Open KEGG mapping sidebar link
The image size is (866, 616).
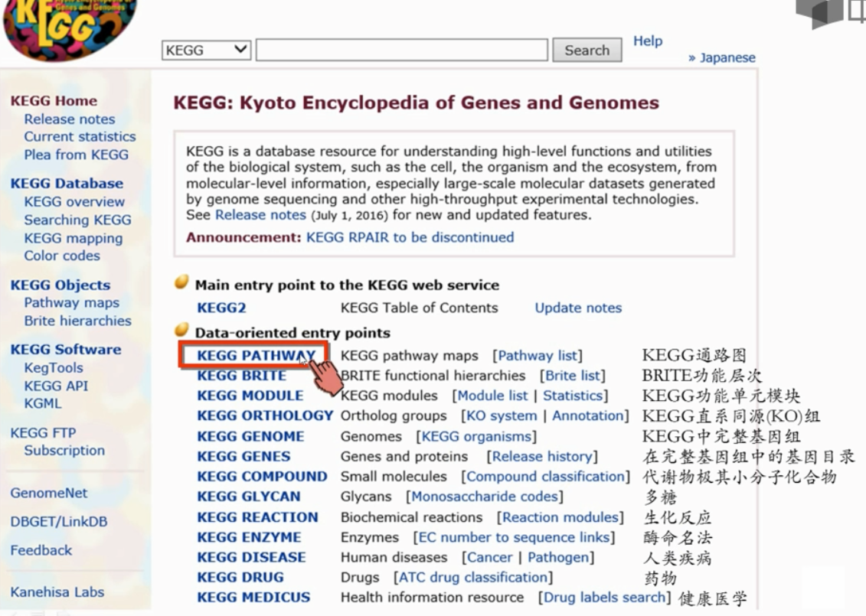coord(74,238)
